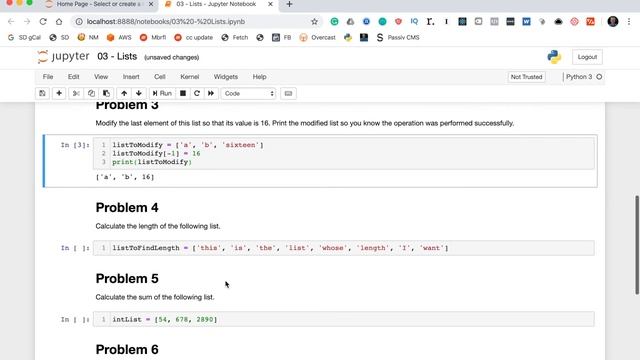Image resolution: width=640 pixels, height=360 pixels.
Task: Bookmark this page with the star icon
Action: tap(314, 22)
